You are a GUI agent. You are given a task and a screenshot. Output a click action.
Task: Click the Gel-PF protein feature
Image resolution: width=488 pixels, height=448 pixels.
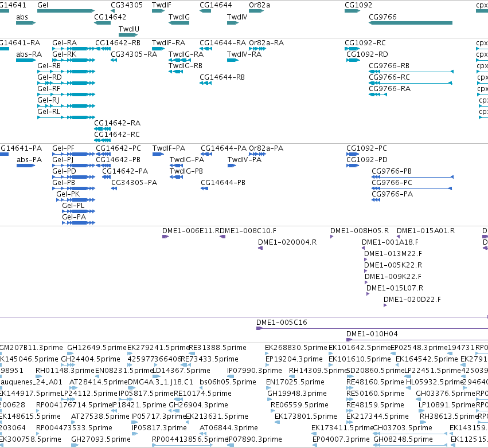click(x=74, y=154)
